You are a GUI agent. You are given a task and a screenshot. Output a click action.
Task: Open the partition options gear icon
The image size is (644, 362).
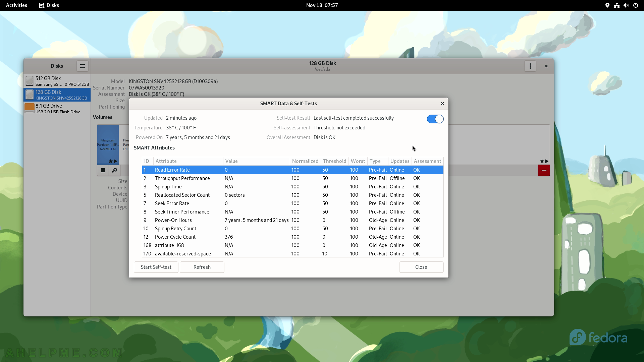(114, 170)
